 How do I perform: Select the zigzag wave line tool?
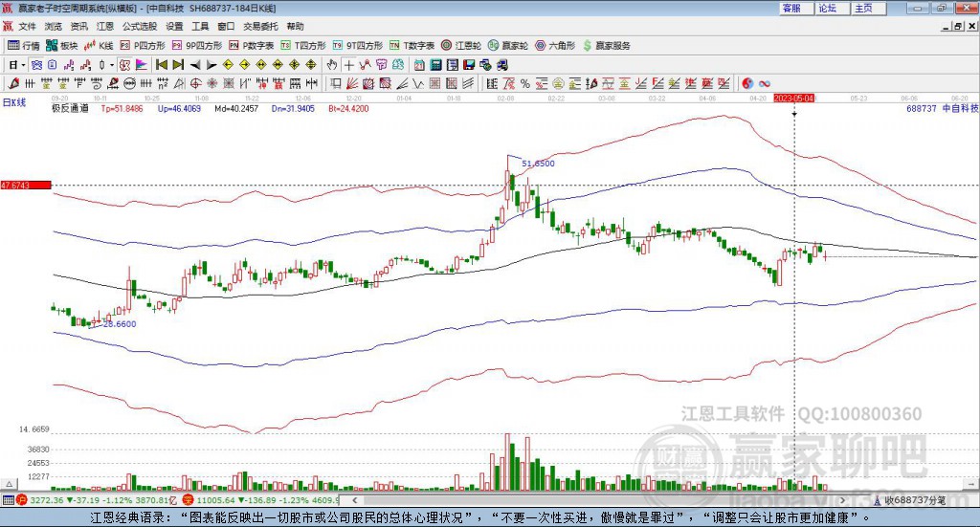pos(418,83)
